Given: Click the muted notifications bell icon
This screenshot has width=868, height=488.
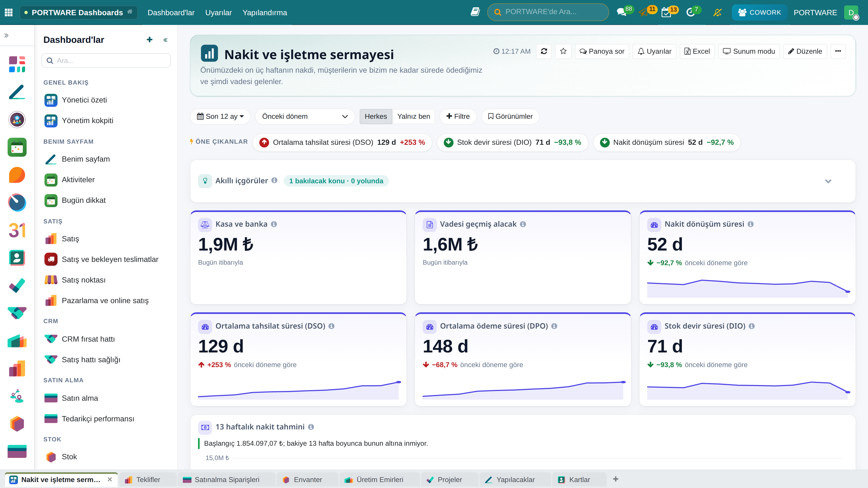Looking at the screenshot, I should point(717,12).
